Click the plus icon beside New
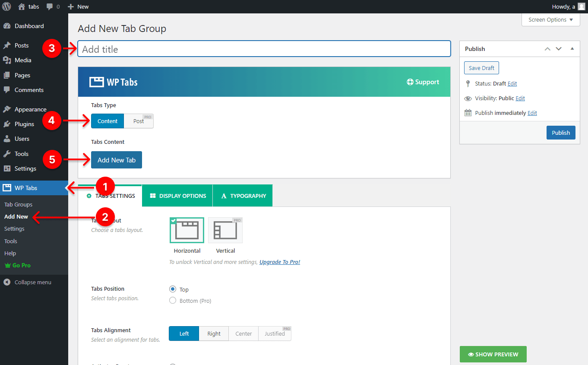This screenshot has width=588, height=365. (71, 6)
